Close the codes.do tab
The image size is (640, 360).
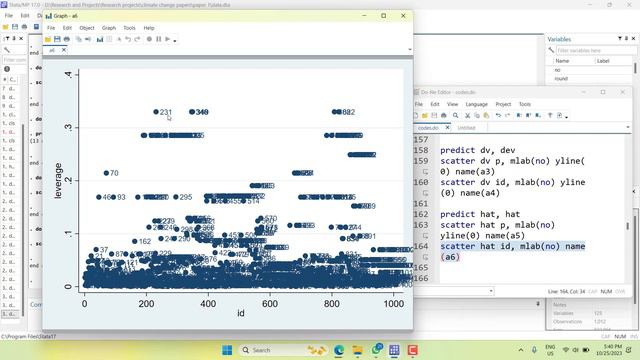click(x=447, y=128)
